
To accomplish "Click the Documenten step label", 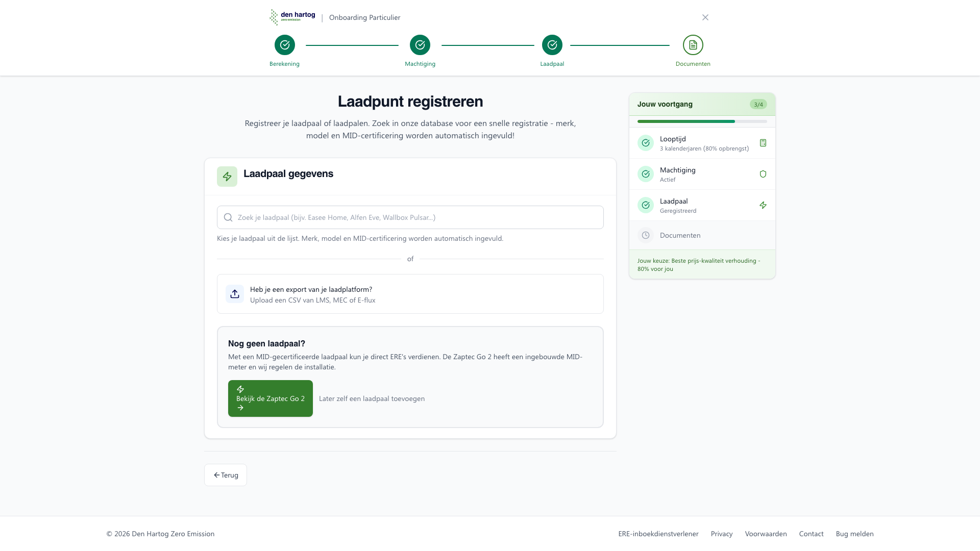I will pos(693,64).
